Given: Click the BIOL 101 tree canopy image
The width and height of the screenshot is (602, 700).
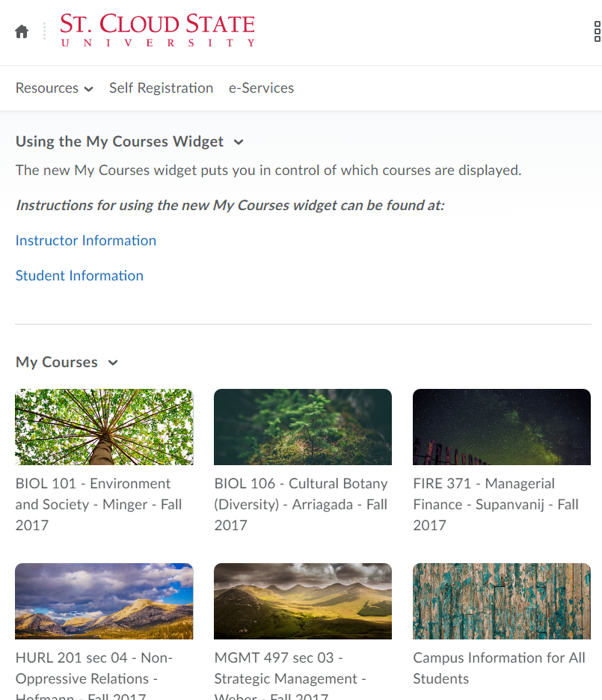Looking at the screenshot, I should pos(103,426).
